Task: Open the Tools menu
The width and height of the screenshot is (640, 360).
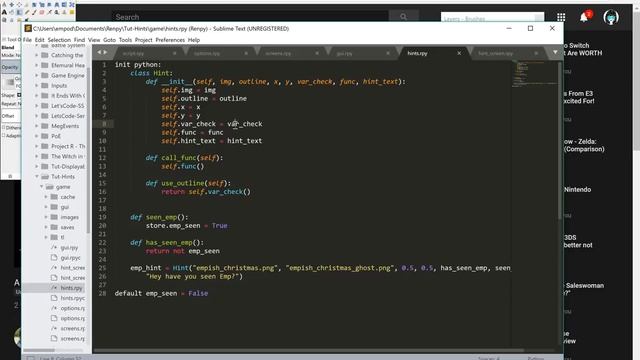Action: click(125, 40)
